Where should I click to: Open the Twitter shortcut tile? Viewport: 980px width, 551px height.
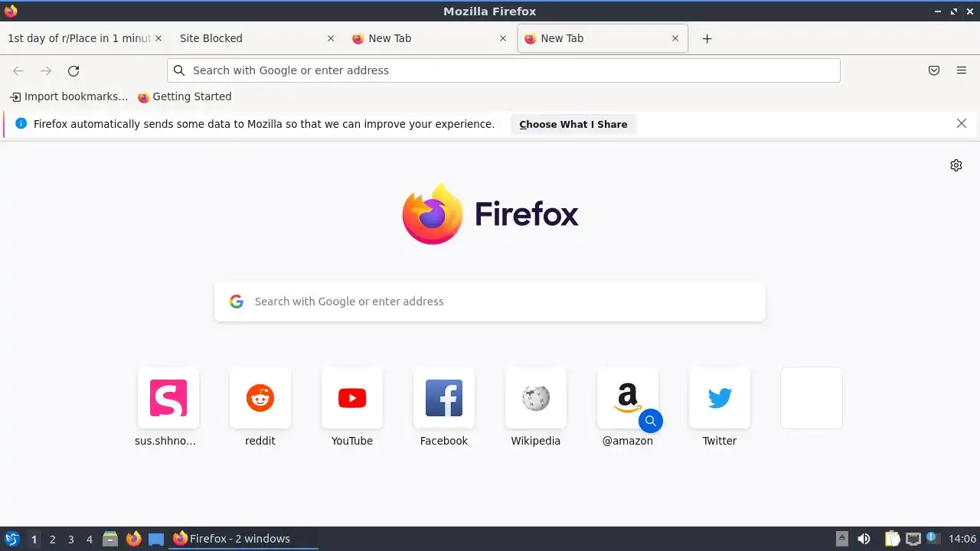point(720,398)
